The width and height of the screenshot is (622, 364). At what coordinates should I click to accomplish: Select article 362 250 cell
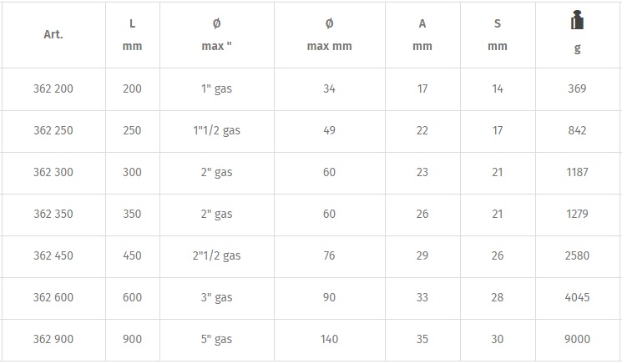tap(53, 130)
